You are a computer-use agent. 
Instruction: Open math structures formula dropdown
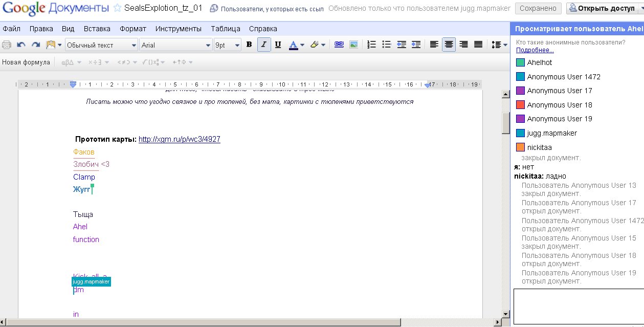click(153, 62)
